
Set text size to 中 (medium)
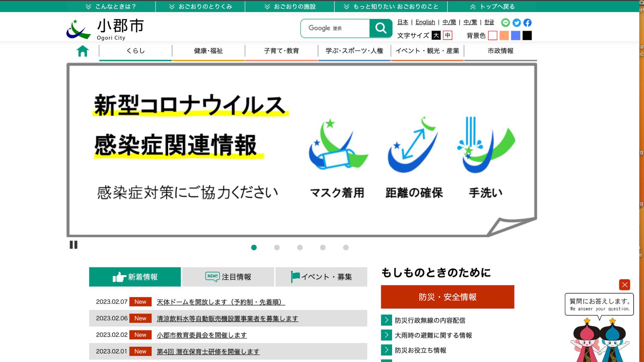(x=448, y=35)
